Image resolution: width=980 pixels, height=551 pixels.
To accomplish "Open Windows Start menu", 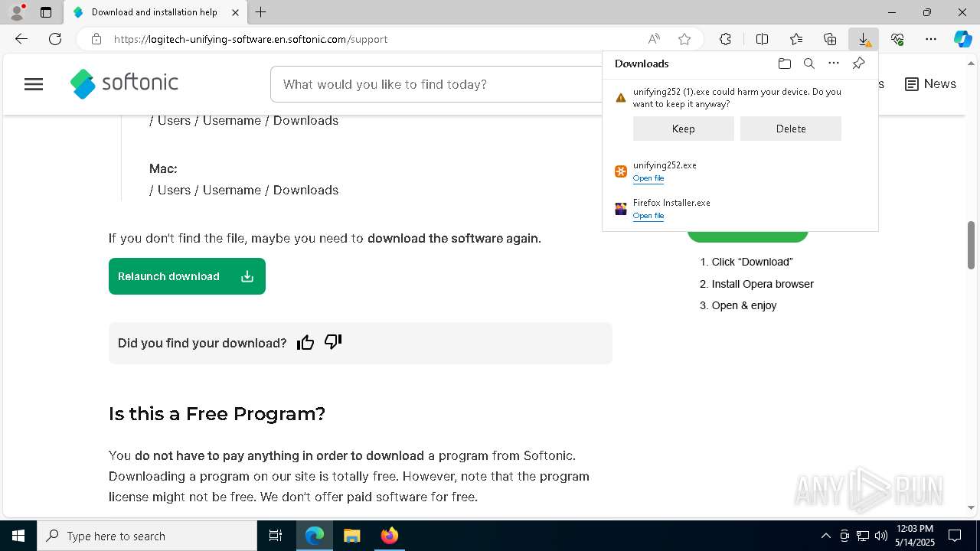I will (18, 536).
